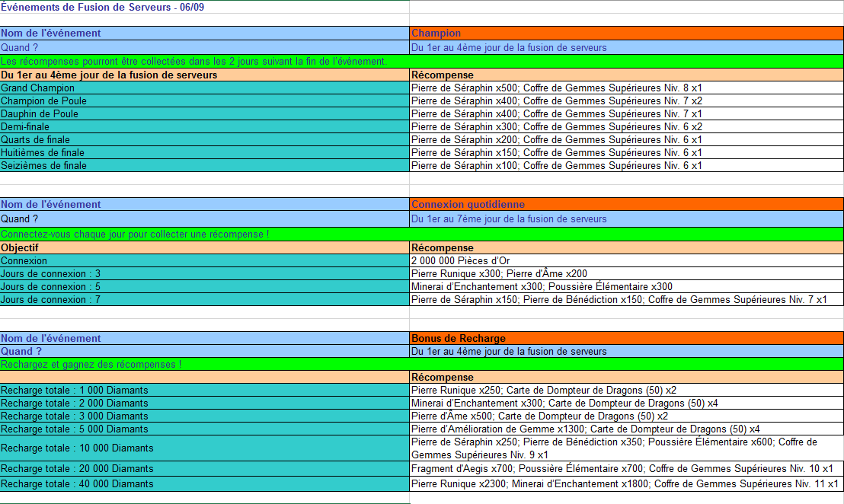The width and height of the screenshot is (844, 504).
Task: Select the "Objectif" column header cell
Action: [204, 248]
